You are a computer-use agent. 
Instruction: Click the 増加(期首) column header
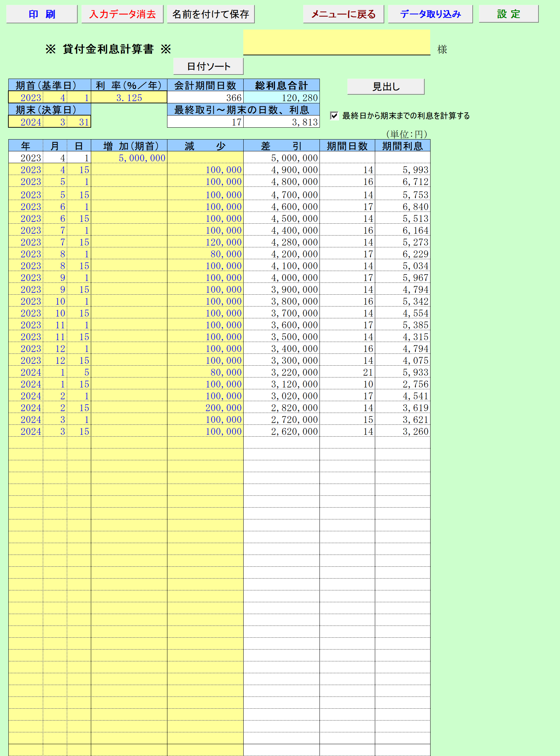click(129, 146)
